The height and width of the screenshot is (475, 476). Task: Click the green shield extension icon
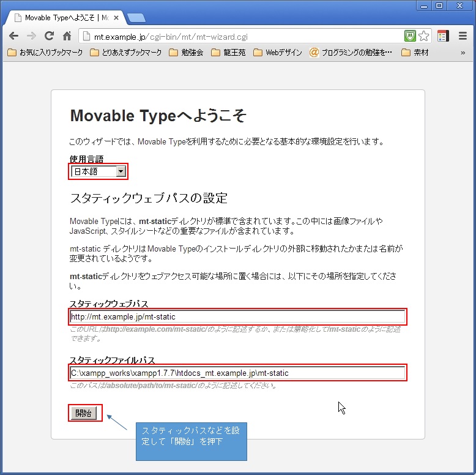coord(410,36)
